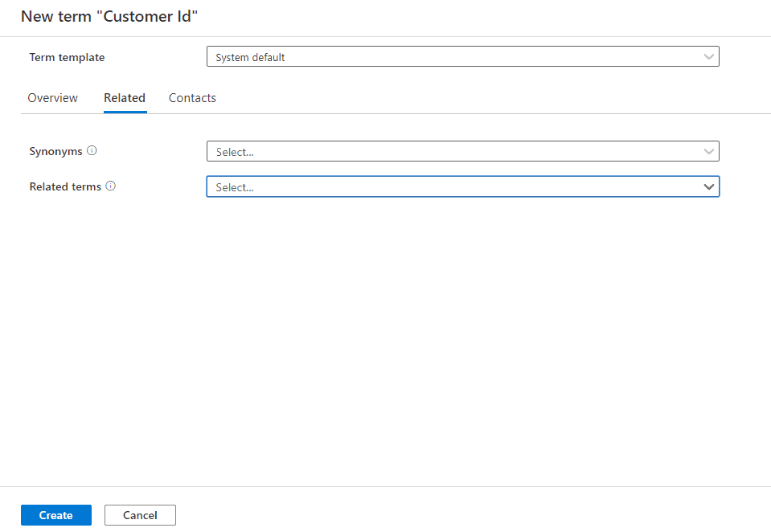Click the info icon beside Related terms
This screenshot has width=771, height=532.
pos(111,186)
